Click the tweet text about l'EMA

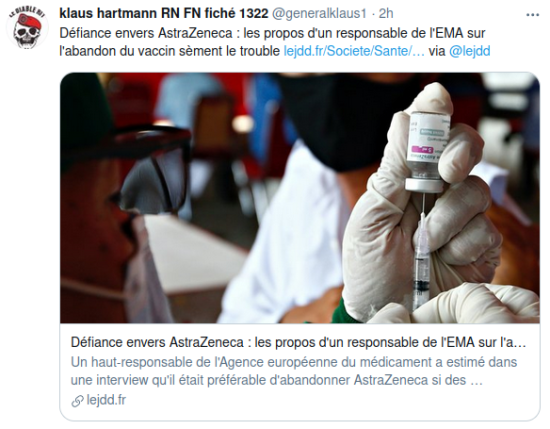pyautogui.click(x=272, y=33)
